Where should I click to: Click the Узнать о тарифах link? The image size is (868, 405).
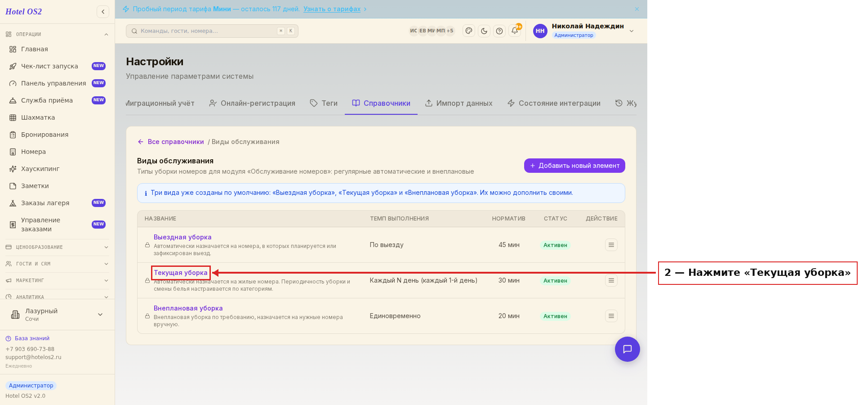(x=332, y=9)
